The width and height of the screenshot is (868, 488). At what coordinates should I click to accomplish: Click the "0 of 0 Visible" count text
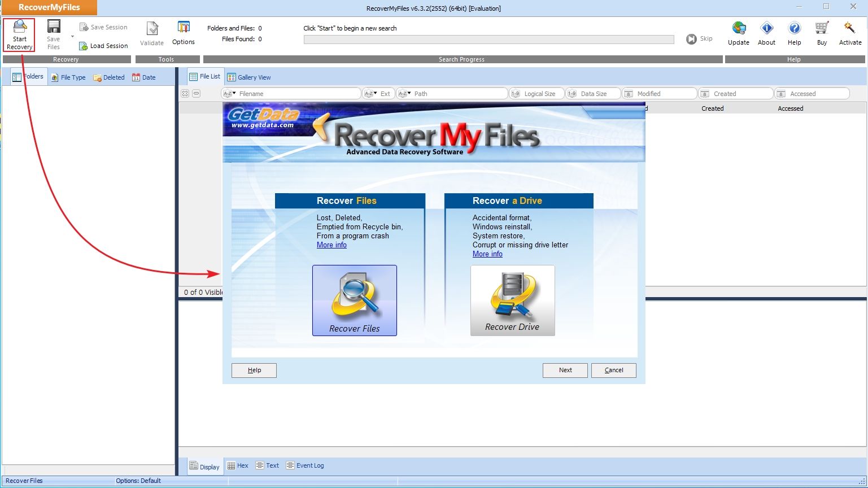coord(203,292)
